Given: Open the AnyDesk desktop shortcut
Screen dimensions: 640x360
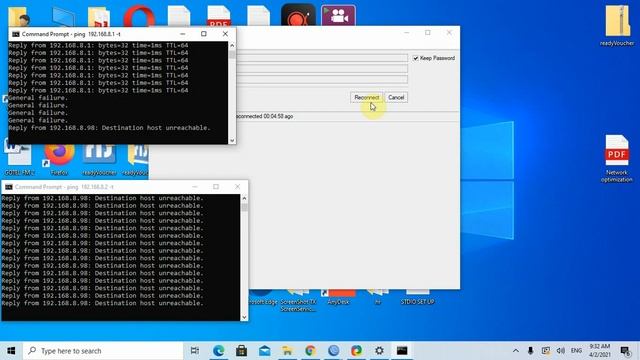Looking at the screenshot, I should point(338,298).
